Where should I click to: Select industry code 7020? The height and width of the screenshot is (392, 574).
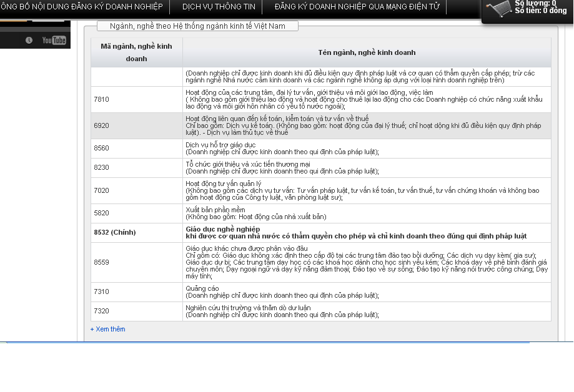click(x=101, y=190)
